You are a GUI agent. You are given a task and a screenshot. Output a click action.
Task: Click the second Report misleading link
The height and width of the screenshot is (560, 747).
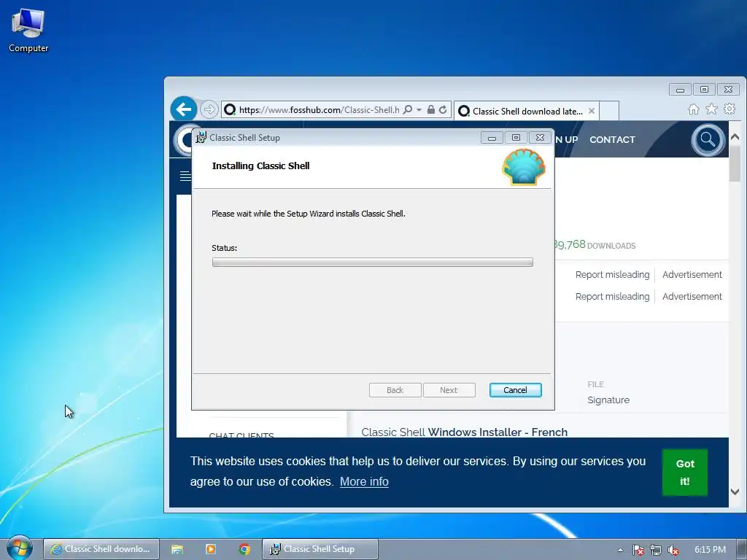(612, 297)
